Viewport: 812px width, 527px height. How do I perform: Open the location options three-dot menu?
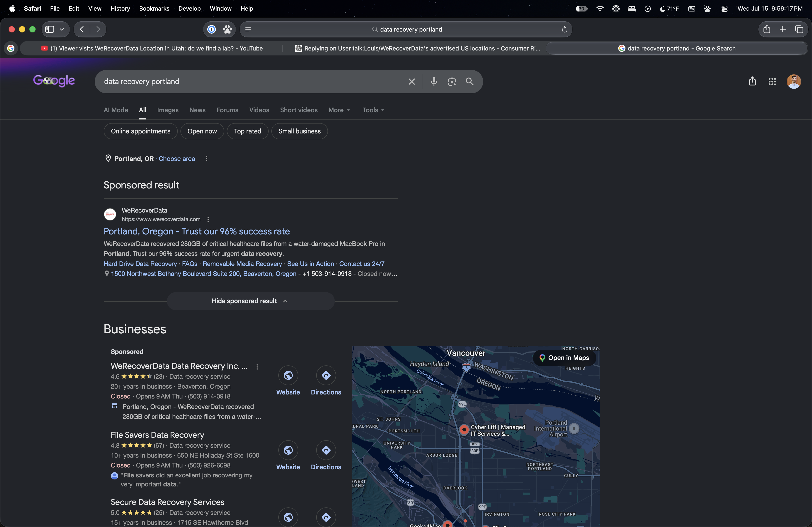(206, 158)
